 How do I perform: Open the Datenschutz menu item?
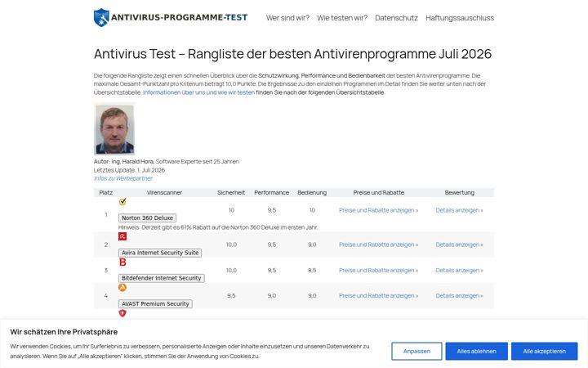[396, 18]
